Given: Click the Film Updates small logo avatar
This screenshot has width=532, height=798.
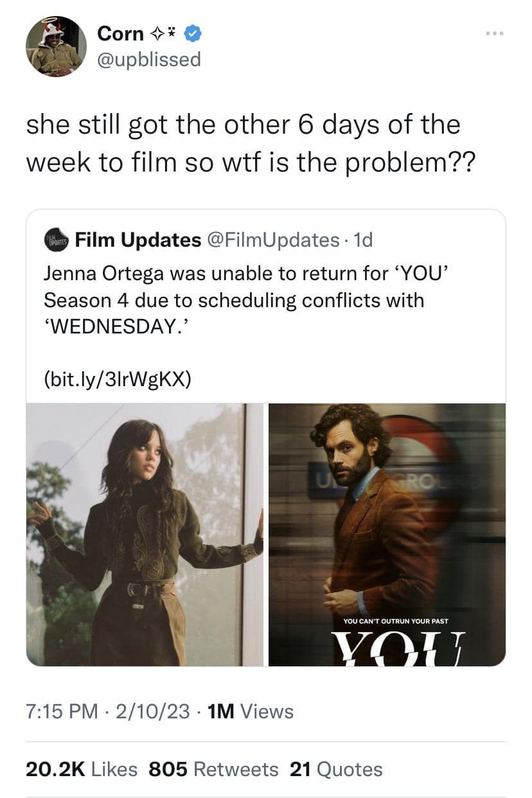Looking at the screenshot, I should point(57,240).
